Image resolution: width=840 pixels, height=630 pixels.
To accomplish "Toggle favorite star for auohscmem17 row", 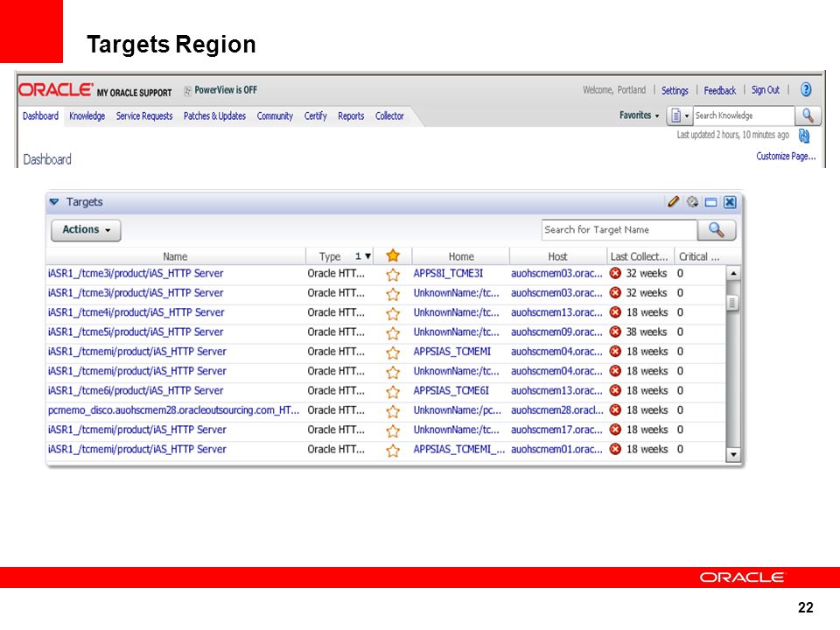I will (393, 430).
